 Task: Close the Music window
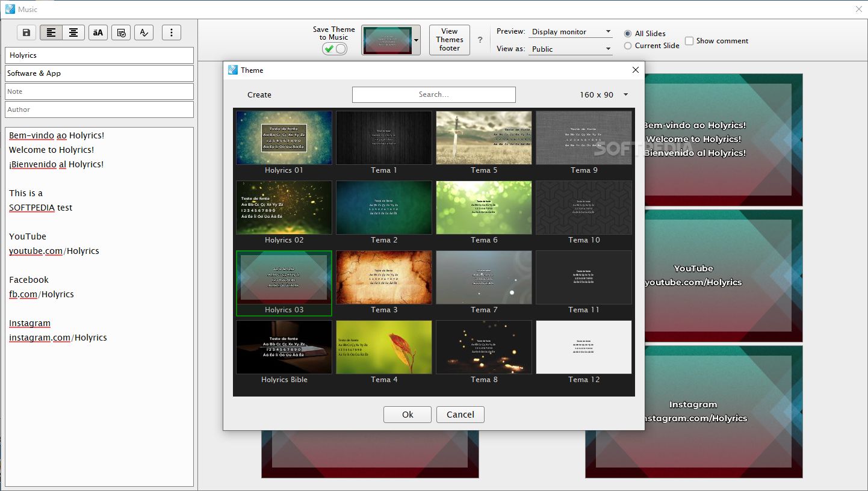[858, 8]
